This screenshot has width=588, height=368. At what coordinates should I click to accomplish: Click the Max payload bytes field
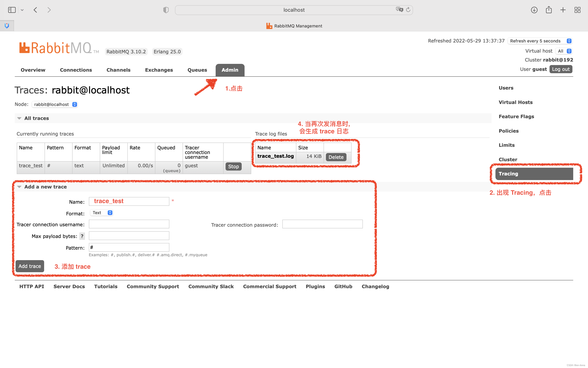(129, 236)
